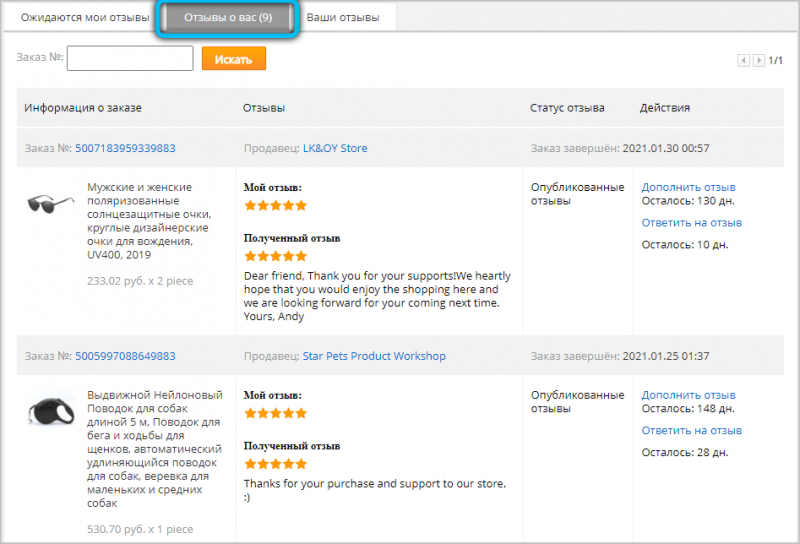Click received star rating from LK&OY Store

[x=276, y=256]
